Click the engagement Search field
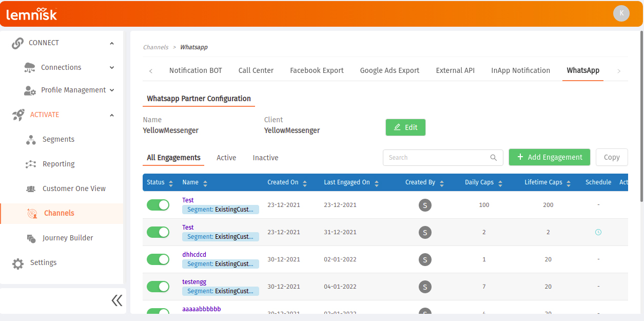This screenshot has width=644, height=321. click(x=443, y=158)
